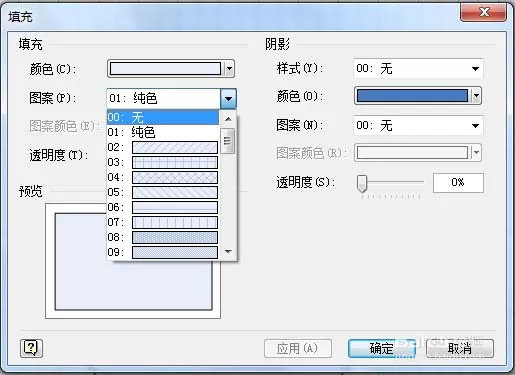Screen dimensions: 515x375
Task: Click the 预览 preview rectangle
Action: (x=133, y=262)
